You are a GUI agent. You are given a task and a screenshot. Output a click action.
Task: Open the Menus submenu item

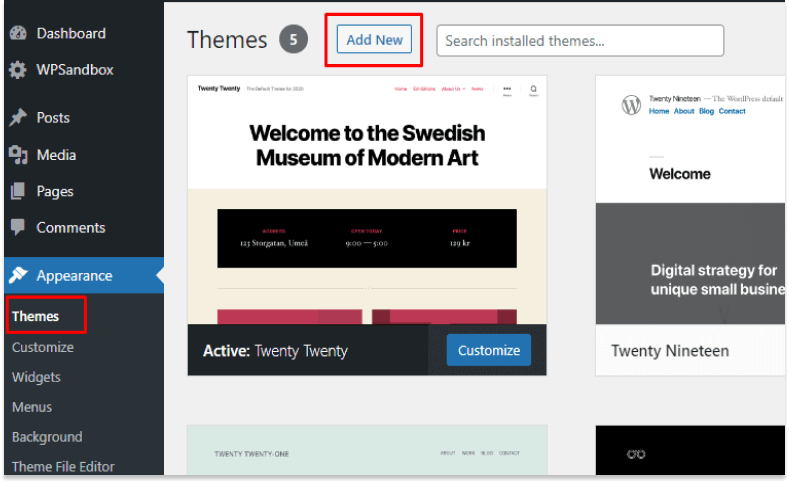pyautogui.click(x=32, y=407)
